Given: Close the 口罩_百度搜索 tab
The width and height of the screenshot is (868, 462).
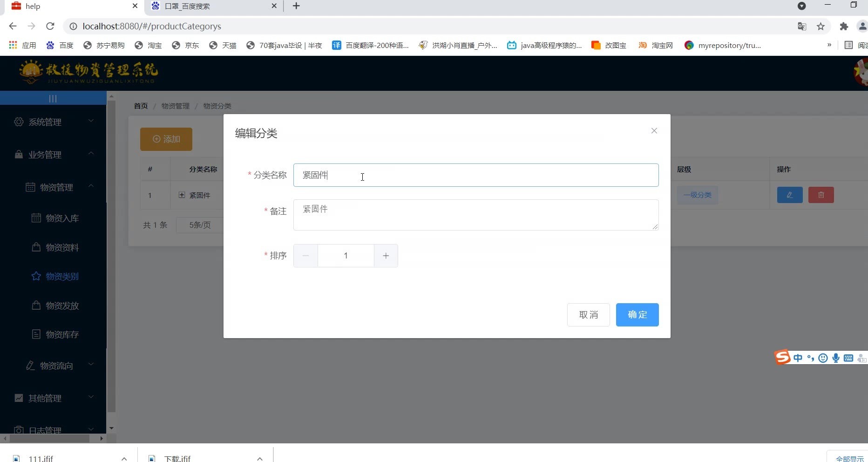Looking at the screenshot, I should pyautogui.click(x=274, y=6).
